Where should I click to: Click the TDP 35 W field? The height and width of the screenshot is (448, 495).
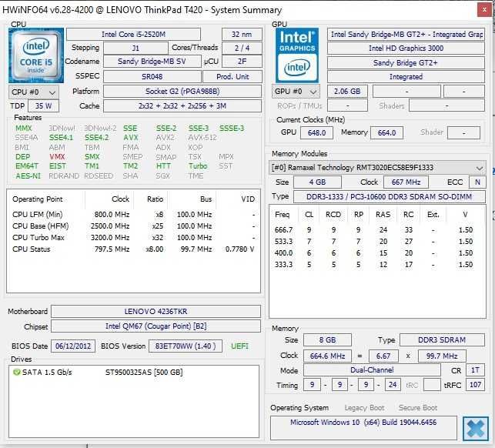point(44,105)
